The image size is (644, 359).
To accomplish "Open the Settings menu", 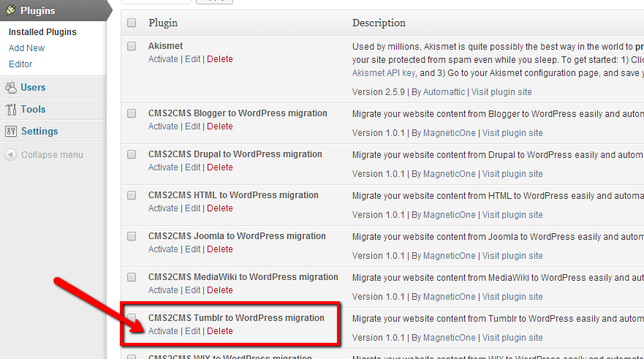I will (x=39, y=132).
